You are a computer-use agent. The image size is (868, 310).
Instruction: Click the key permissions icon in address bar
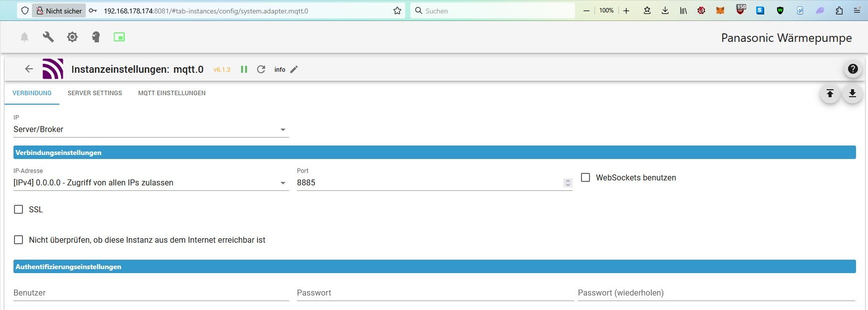tap(93, 10)
